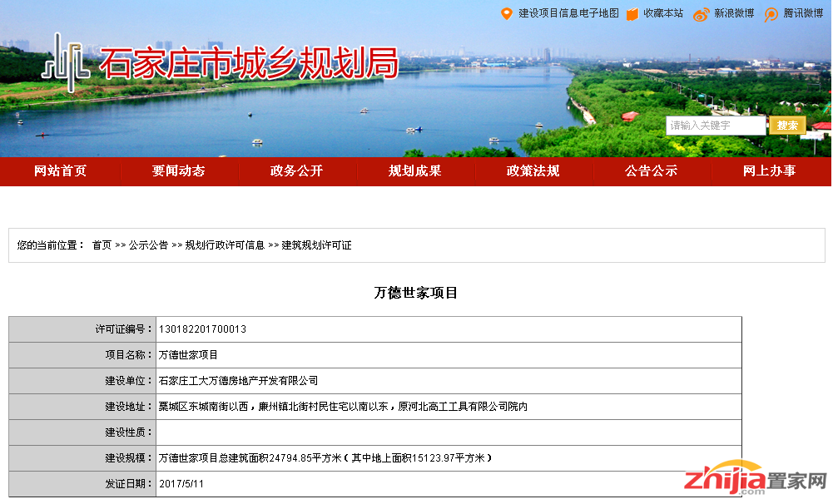Image resolution: width=833 pixels, height=504 pixels.
Task: Click breadcrumb 首页 link
Action: [x=102, y=245]
